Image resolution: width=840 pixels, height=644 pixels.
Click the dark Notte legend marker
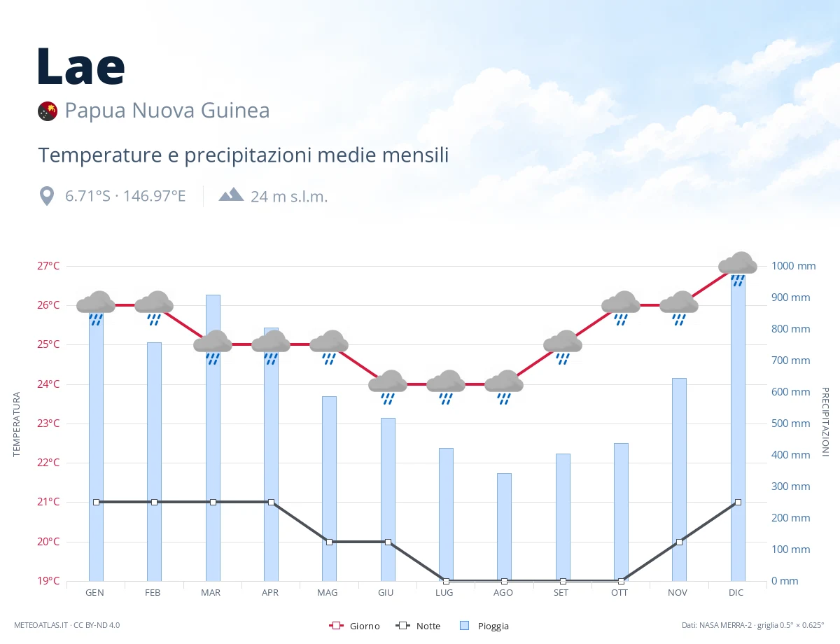pyautogui.click(x=402, y=626)
